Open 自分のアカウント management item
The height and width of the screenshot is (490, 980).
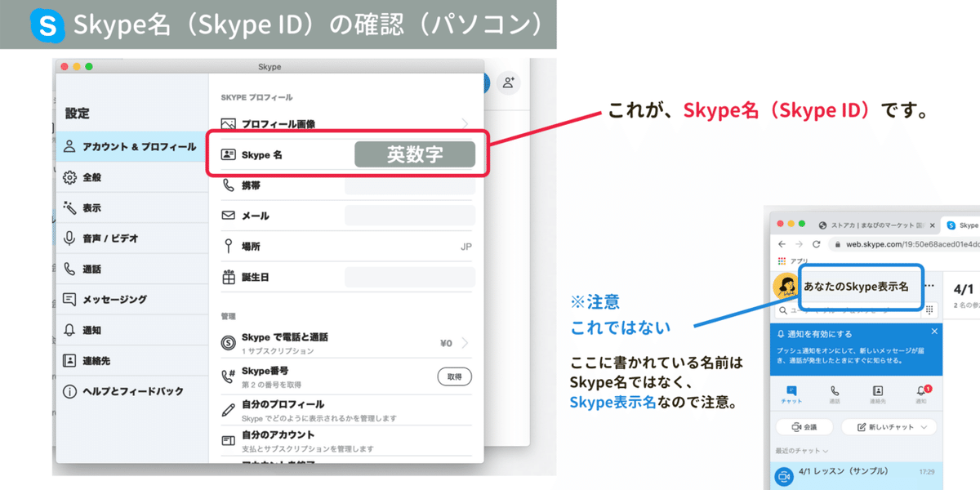point(346,441)
